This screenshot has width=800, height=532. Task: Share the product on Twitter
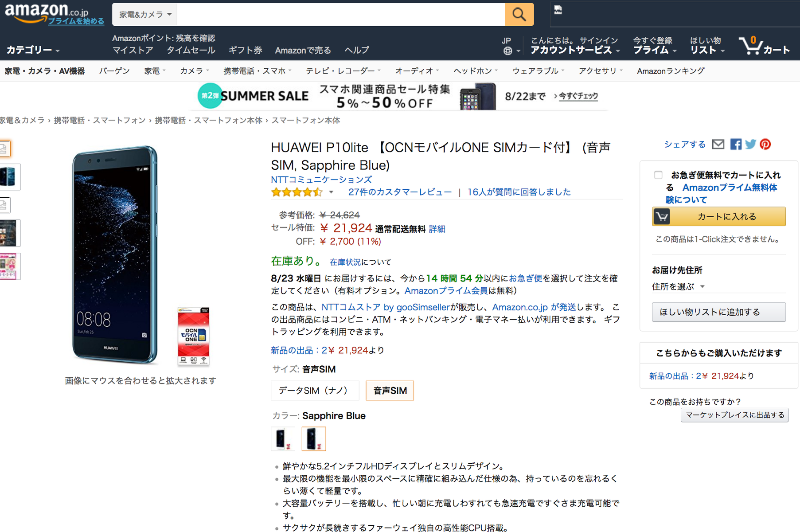750,144
